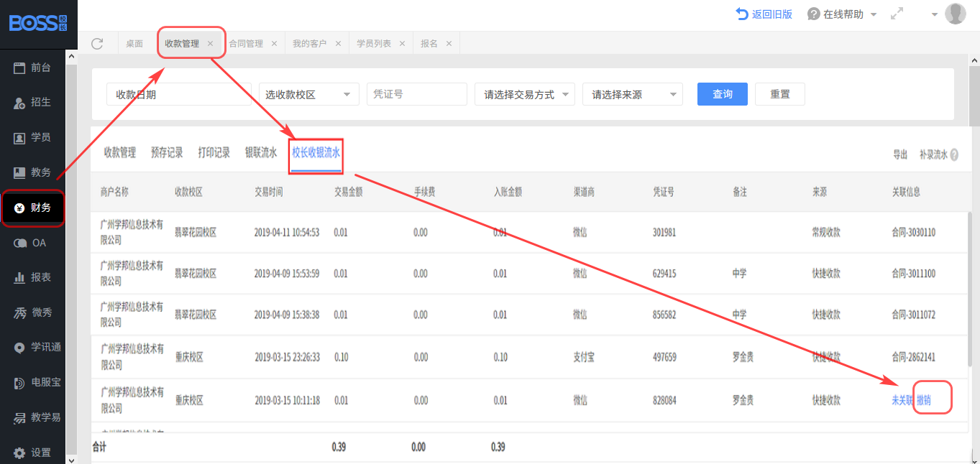Close the 收款管理 tab

[x=210, y=44]
